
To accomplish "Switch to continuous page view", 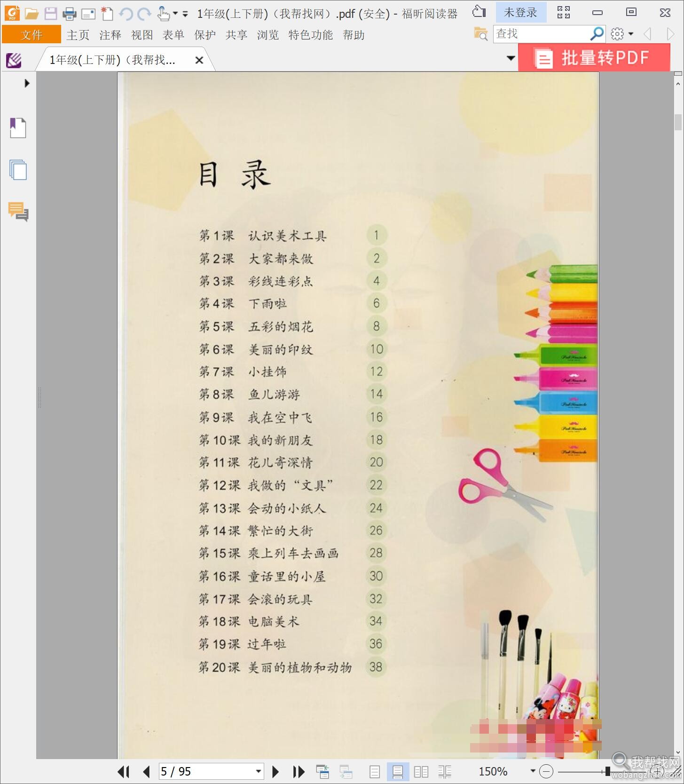I will click(x=398, y=772).
